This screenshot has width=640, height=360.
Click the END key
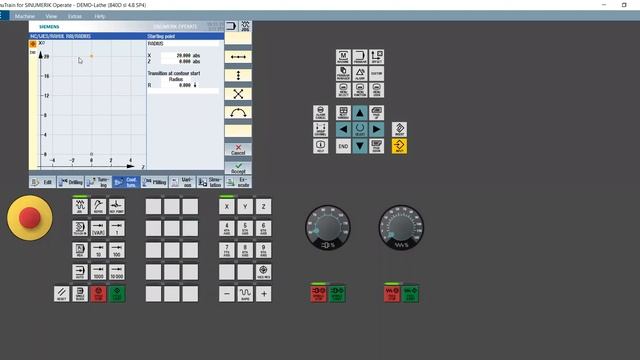(343, 146)
